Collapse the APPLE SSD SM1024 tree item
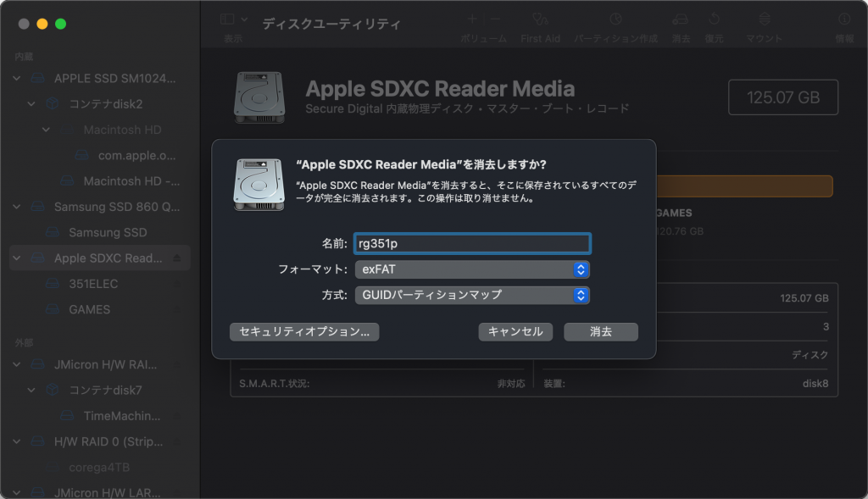 (x=17, y=79)
